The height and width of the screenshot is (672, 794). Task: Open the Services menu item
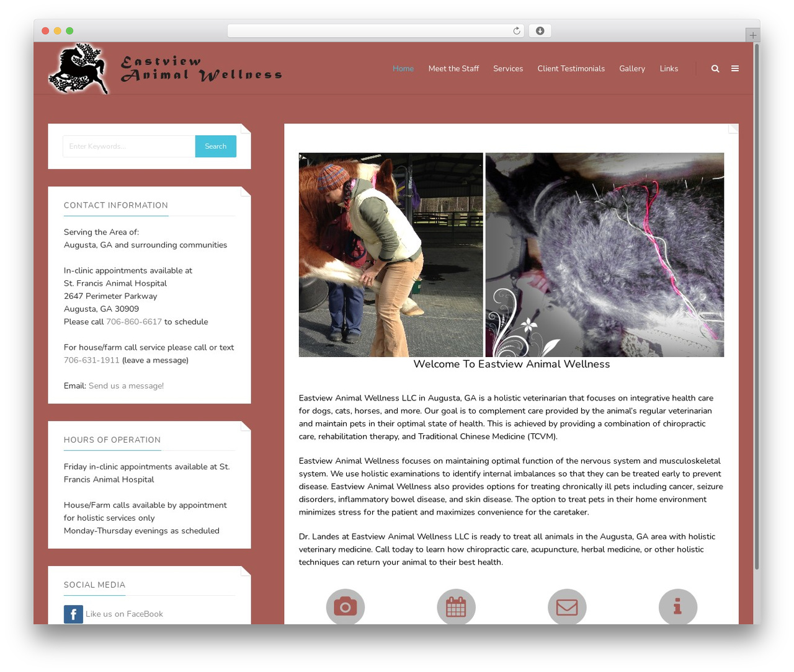click(508, 69)
